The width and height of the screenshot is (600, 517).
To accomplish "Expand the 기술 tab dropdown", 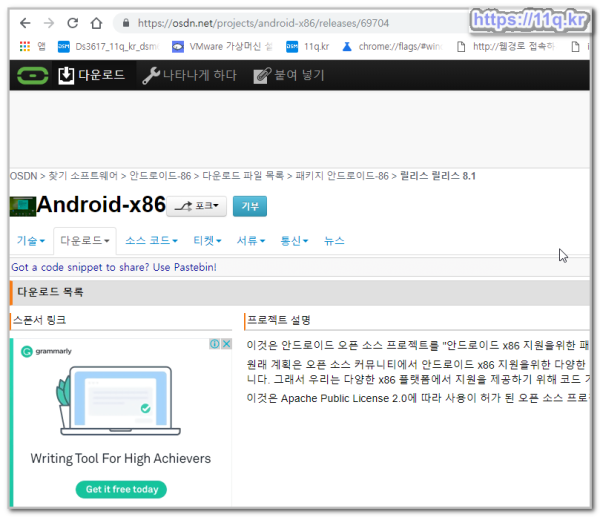I will pos(31,241).
